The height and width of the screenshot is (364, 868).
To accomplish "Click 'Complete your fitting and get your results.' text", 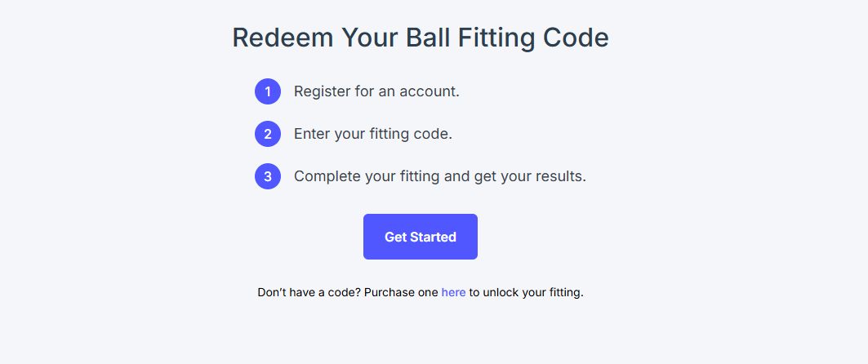I will (440, 176).
